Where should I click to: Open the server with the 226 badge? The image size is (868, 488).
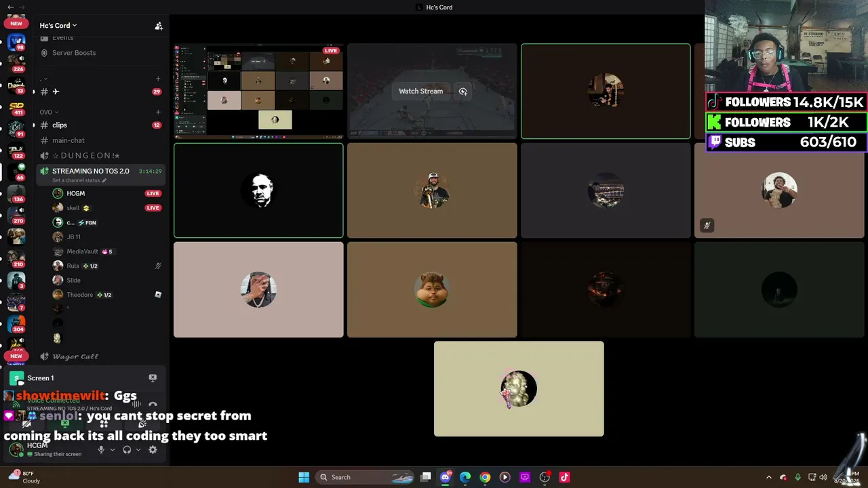pyautogui.click(x=16, y=64)
